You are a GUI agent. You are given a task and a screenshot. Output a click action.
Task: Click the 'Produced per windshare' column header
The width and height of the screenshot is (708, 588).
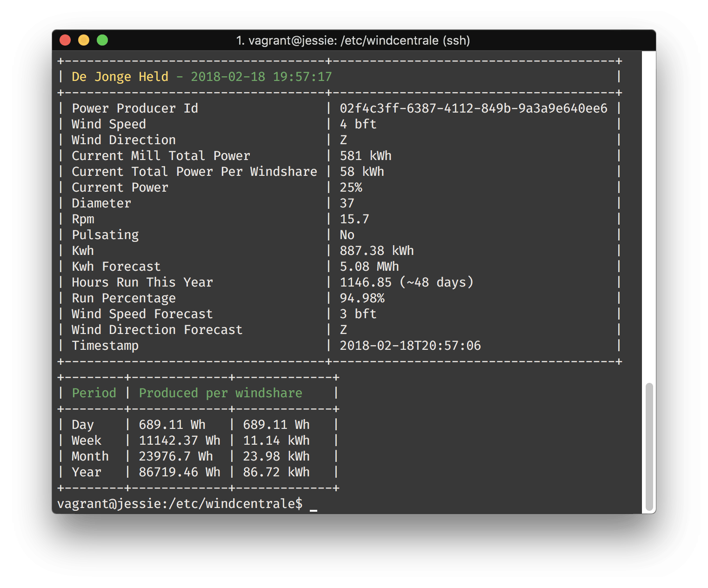(220, 393)
